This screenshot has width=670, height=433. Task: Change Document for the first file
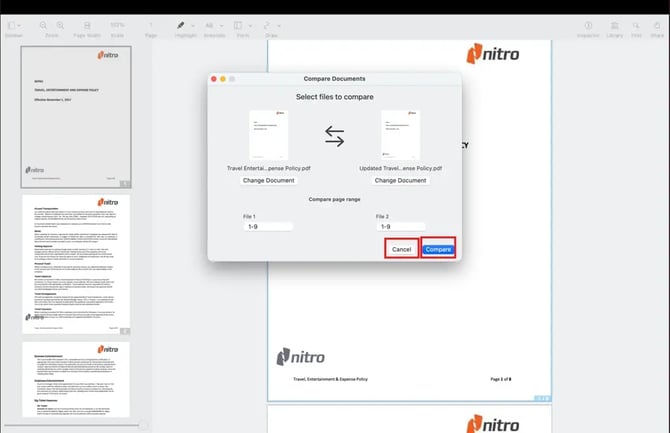tap(268, 180)
